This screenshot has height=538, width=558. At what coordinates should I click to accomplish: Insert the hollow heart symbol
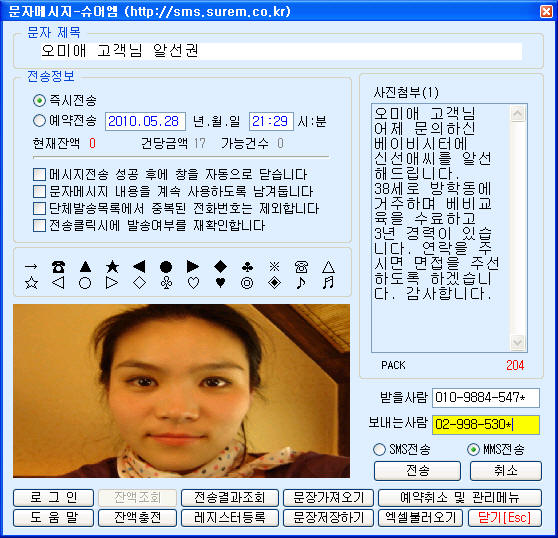pyautogui.click(x=193, y=283)
